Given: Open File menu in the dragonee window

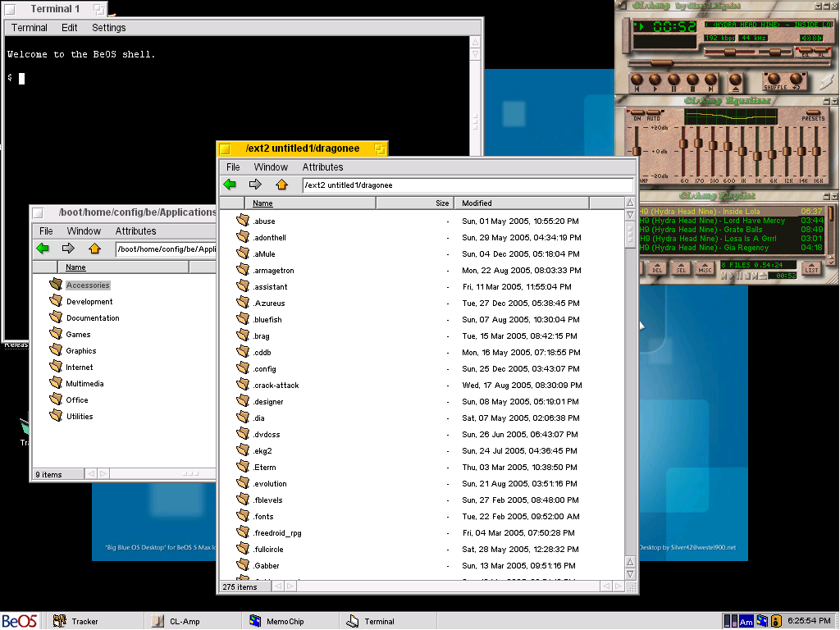Looking at the screenshot, I should pyautogui.click(x=233, y=167).
